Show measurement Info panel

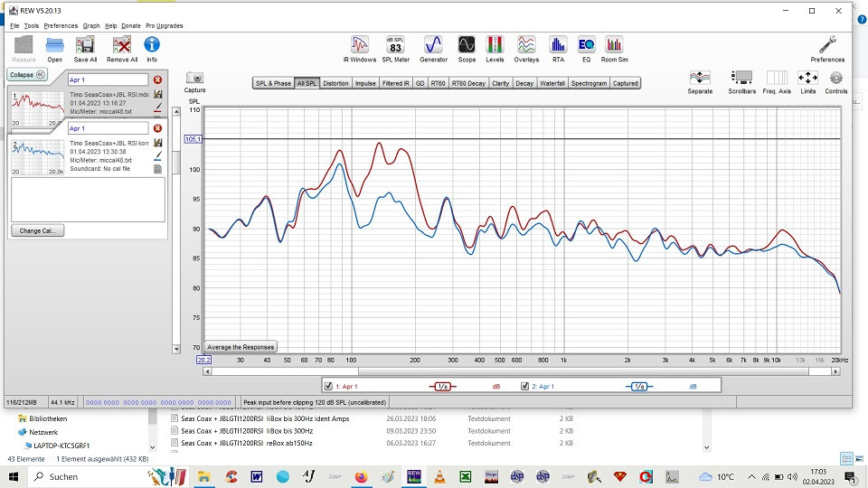pyautogui.click(x=152, y=49)
